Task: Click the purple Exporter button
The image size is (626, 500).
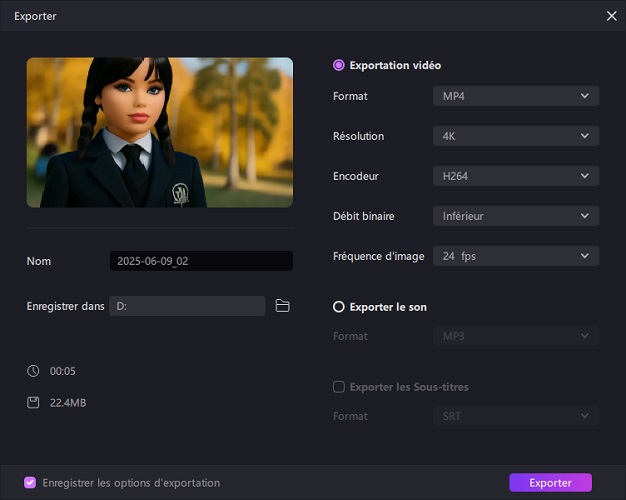Action: 550,482
